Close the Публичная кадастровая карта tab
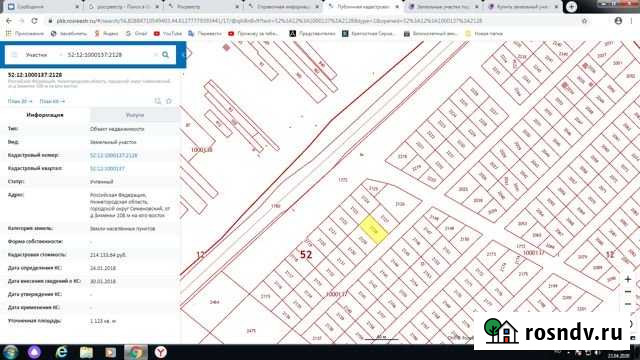This screenshot has height=360, width=640. tap(397, 7)
